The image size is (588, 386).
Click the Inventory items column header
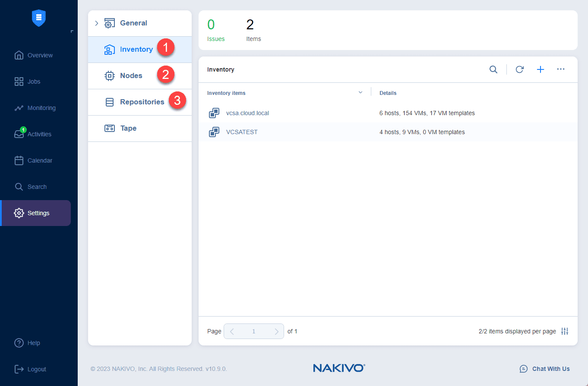click(226, 93)
